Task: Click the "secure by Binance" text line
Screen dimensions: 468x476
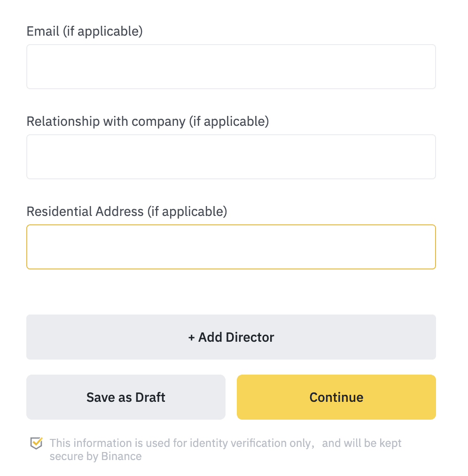Action: pyautogui.click(x=95, y=456)
